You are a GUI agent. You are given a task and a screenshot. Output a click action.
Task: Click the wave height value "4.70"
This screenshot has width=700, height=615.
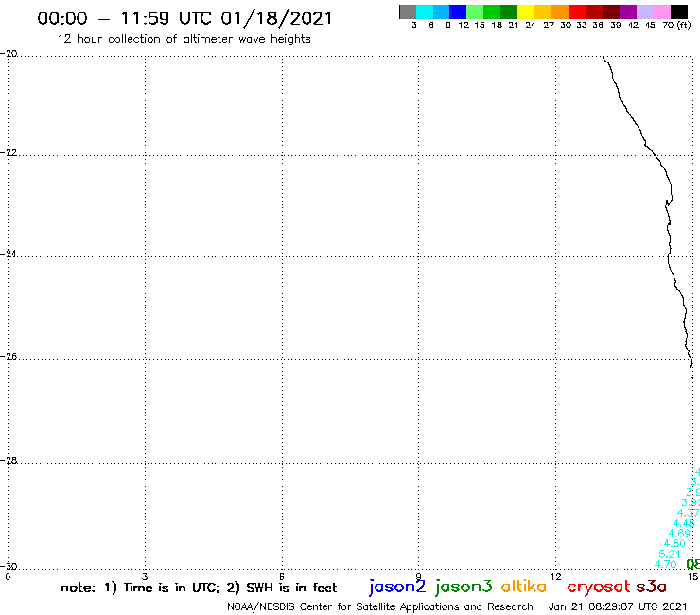point(666,564)
